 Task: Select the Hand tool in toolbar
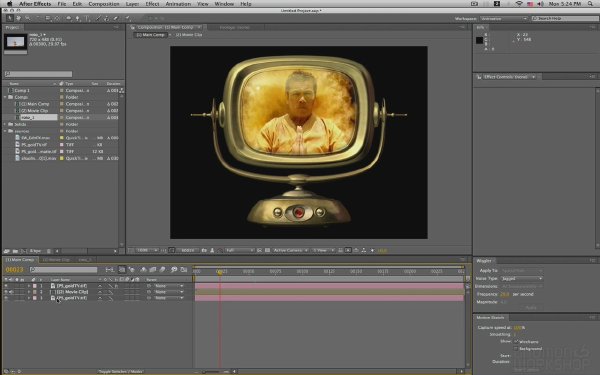18,18
